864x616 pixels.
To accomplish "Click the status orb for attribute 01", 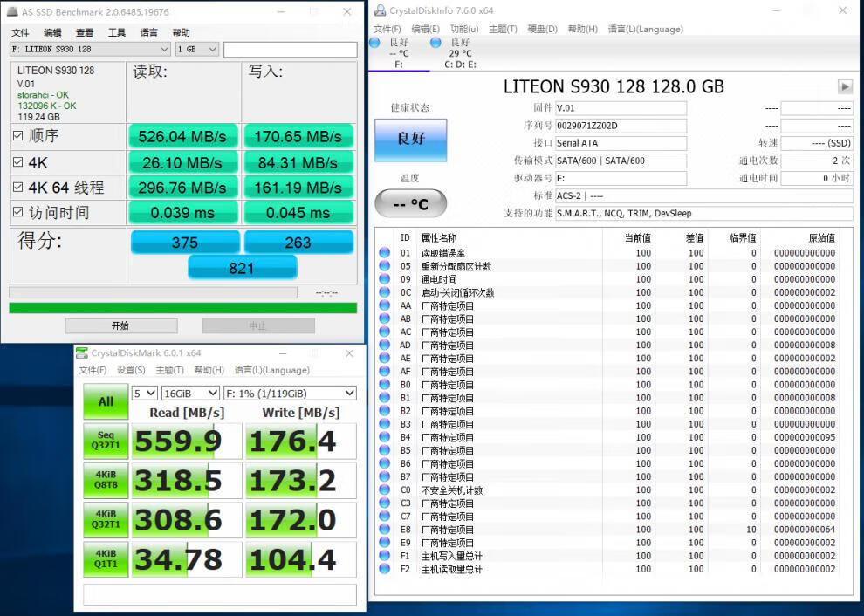I will 384,253.
